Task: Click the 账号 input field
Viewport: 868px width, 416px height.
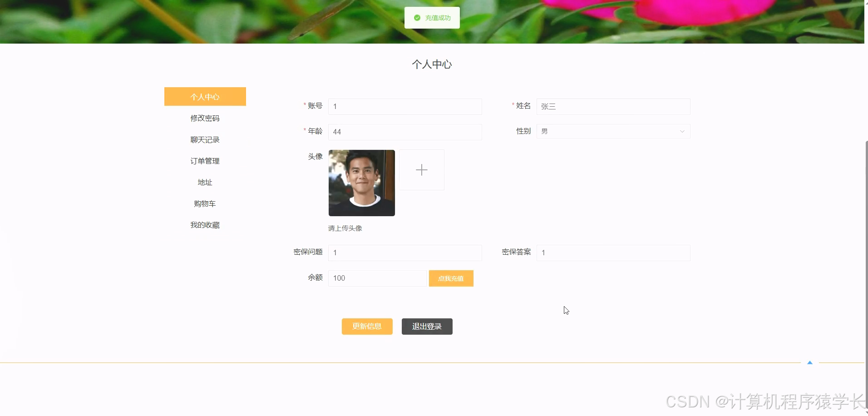Action: coord(404,106)
